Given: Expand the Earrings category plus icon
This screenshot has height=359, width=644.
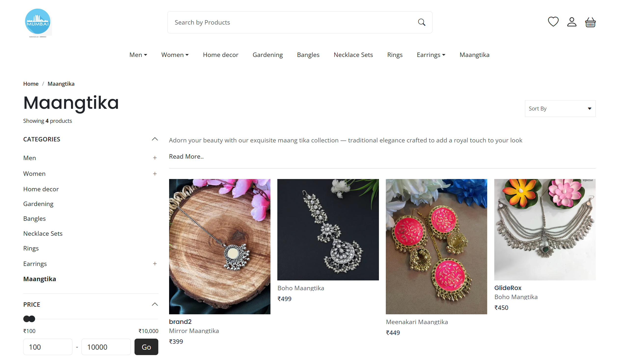Looking at the screenshot, I should coord(155,264).
